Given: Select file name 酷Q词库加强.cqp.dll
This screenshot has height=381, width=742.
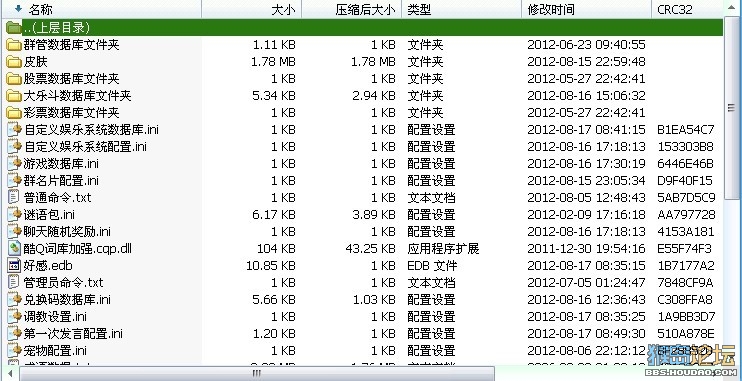Looking at the screenshot, I should coord(78,248).
